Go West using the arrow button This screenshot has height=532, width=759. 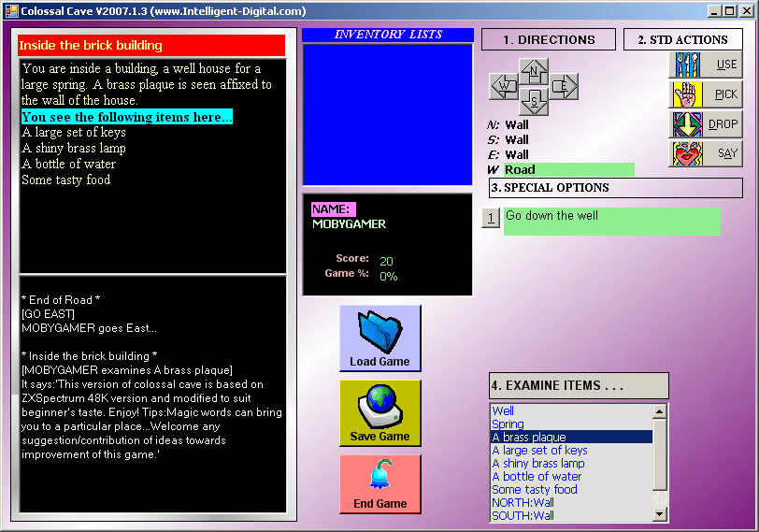(x=504, y=87)
